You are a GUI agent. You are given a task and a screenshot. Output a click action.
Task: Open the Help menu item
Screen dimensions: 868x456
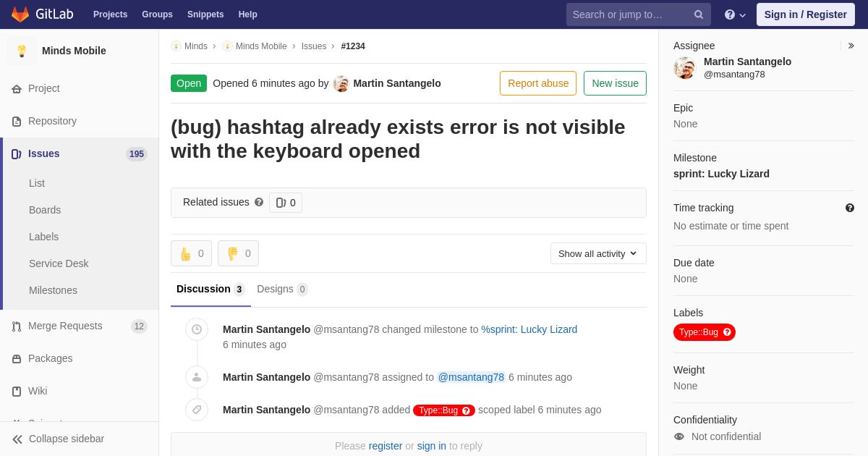coord(248,14)
